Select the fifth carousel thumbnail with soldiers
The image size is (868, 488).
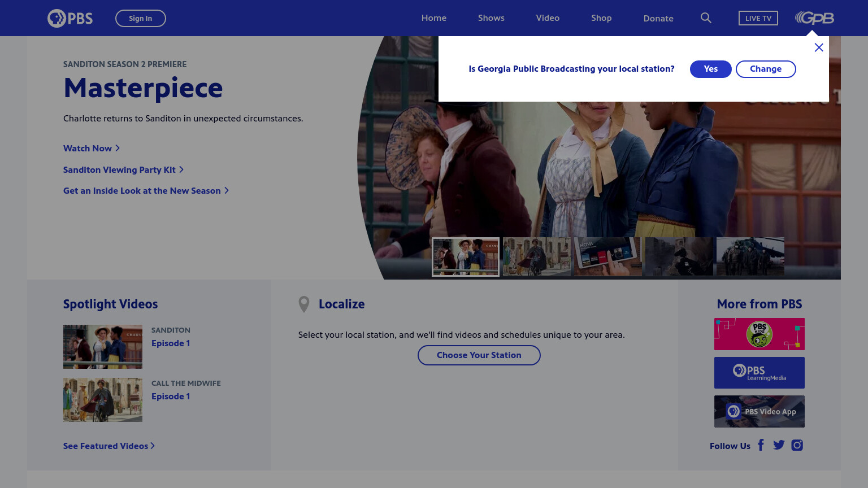750,257
